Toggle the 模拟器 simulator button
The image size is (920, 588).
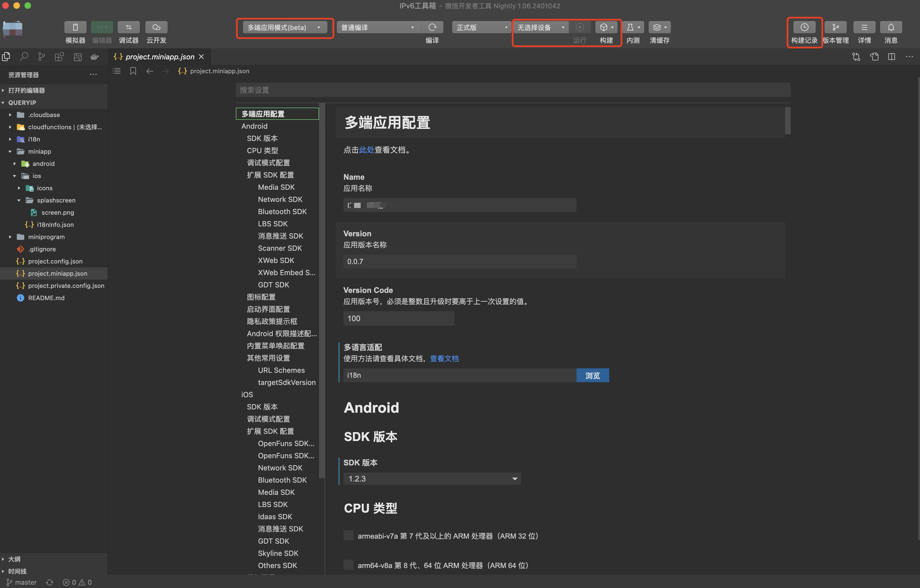tap(75, 27)
